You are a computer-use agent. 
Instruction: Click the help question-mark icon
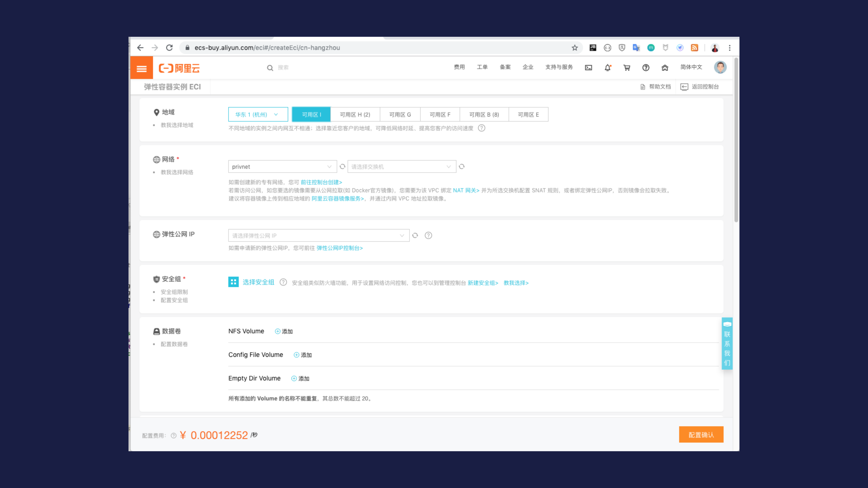click(x=646, y=67)
